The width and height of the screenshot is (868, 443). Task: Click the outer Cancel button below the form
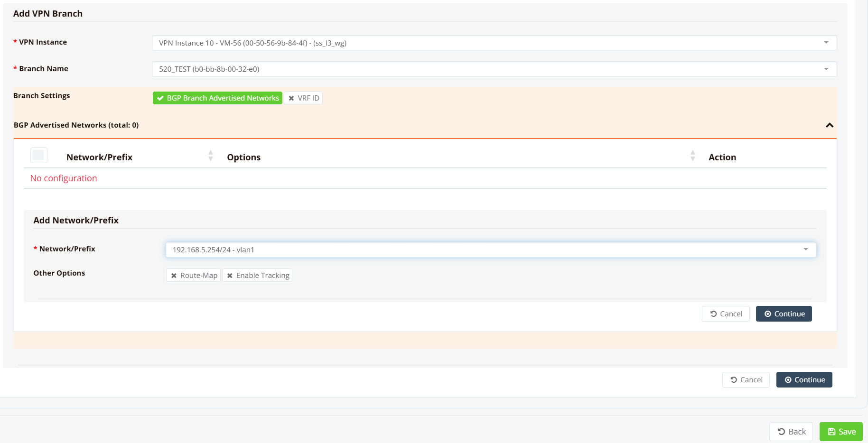pyautogui.click(x=746, y=380)
